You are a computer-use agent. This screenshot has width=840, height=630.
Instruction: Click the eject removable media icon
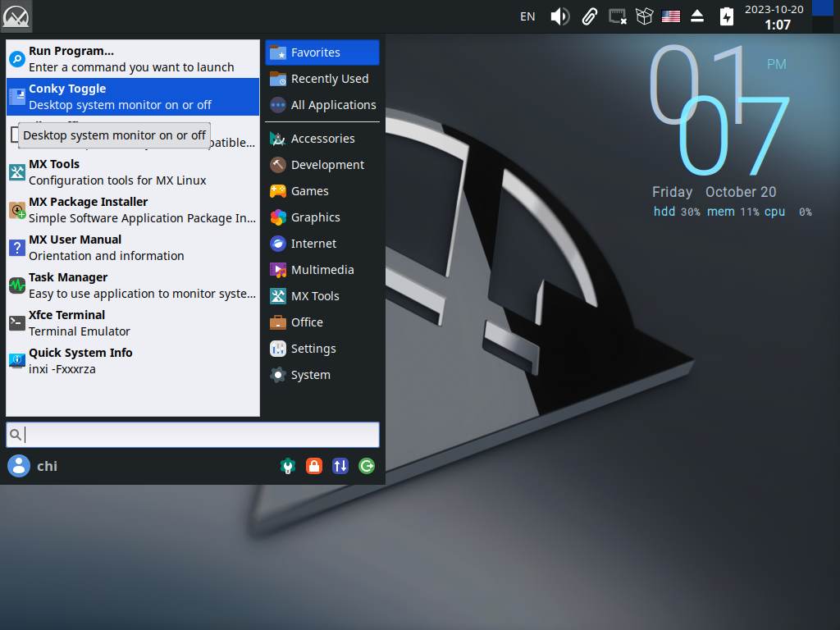coord(697,16)
